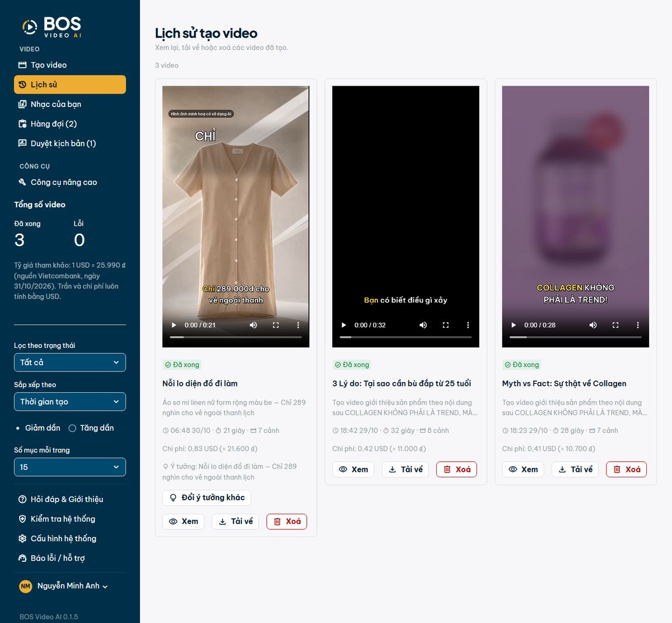Screen dimensions: 672x623
Task: Open more options on the 0:28 video
Action: click(x=638, y=325)
